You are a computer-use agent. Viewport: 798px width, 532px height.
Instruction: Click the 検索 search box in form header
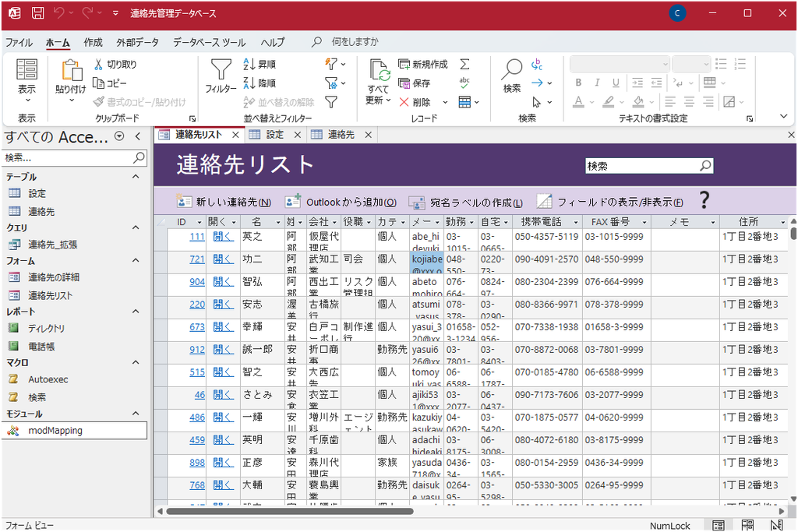(641, 166)
